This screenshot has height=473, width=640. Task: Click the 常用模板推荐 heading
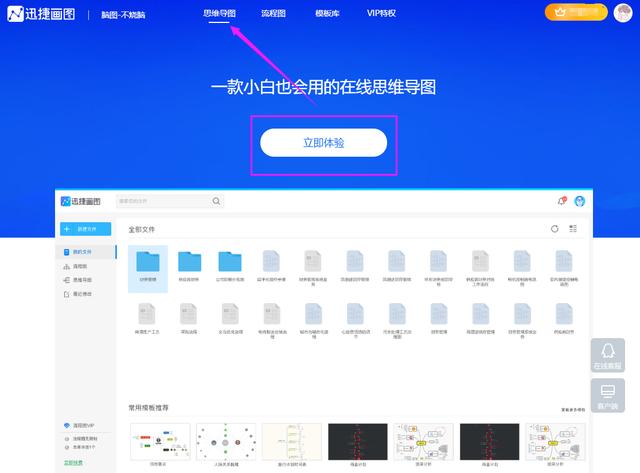pyautogui.click(x=149, y=408)
